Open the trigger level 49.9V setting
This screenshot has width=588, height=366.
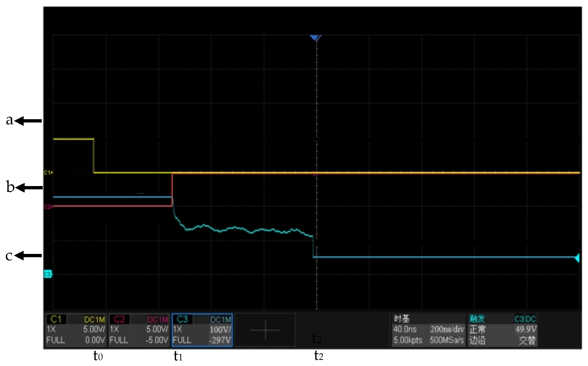point(526,329)
